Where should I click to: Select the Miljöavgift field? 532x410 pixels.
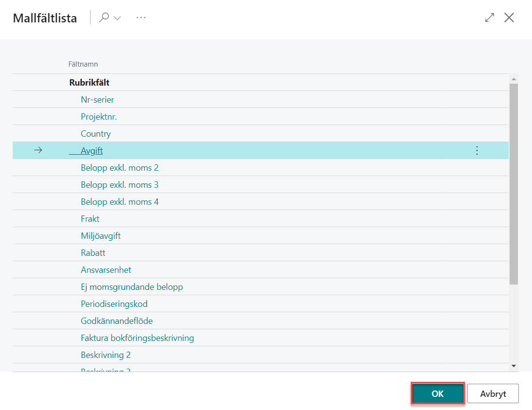[x=101, y=236]
